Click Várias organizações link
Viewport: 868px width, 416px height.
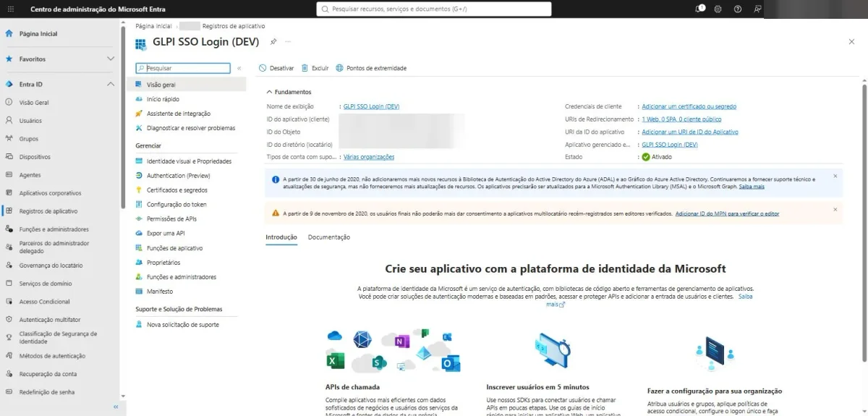[x=369, y=157]
